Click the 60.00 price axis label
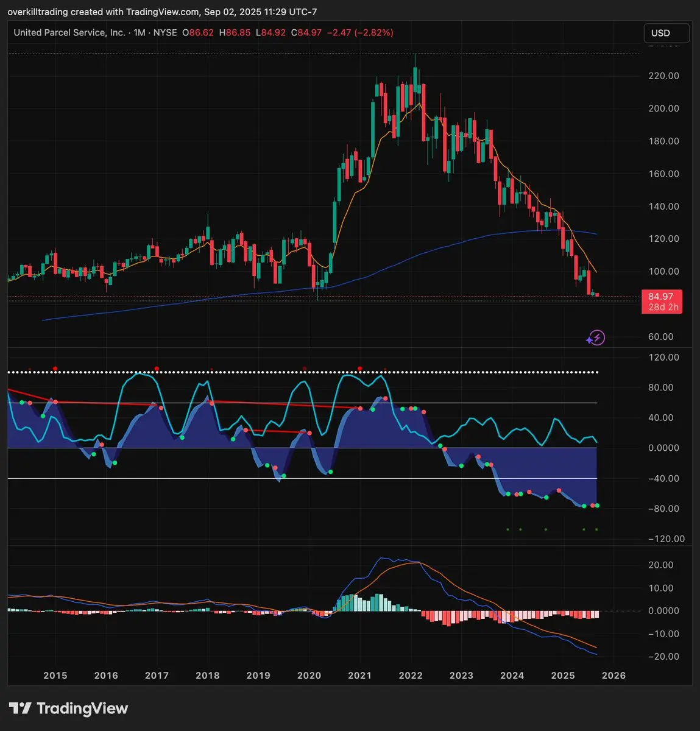This screenshot has height=731, width=700. tap(661, 337)
